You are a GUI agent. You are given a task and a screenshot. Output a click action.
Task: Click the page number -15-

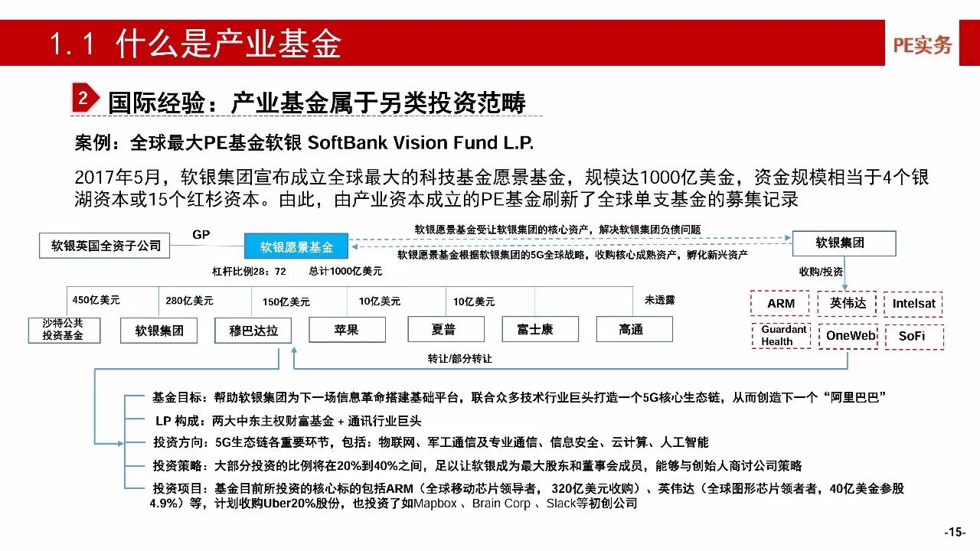pos(955,532)
